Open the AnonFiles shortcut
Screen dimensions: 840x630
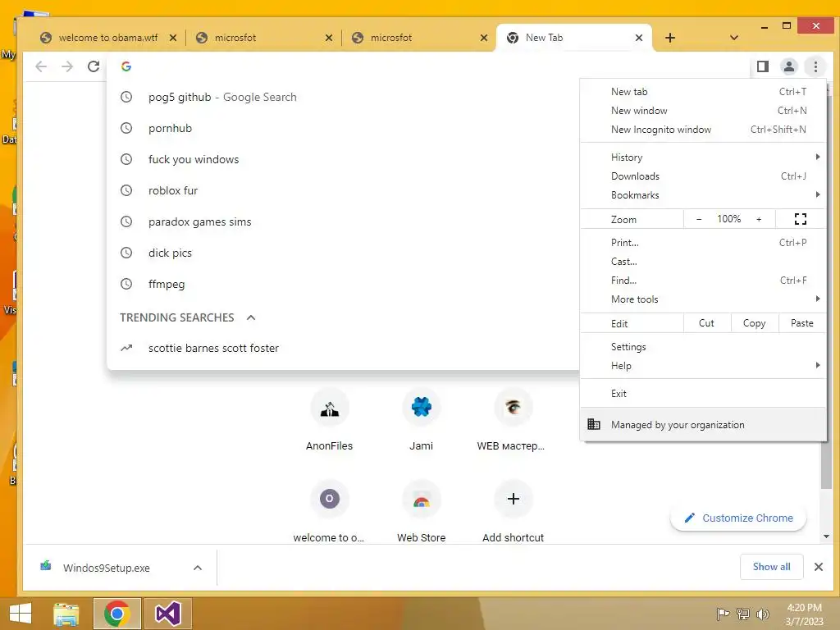(x=330, y=420)
